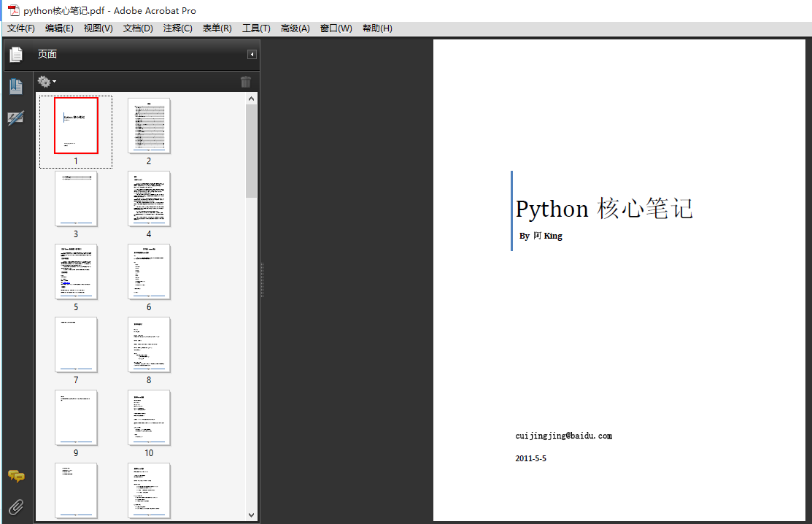This screenshot has width=812, height=524.
Task: Select page 7 thumbnail
Action: tap(76, 345)
